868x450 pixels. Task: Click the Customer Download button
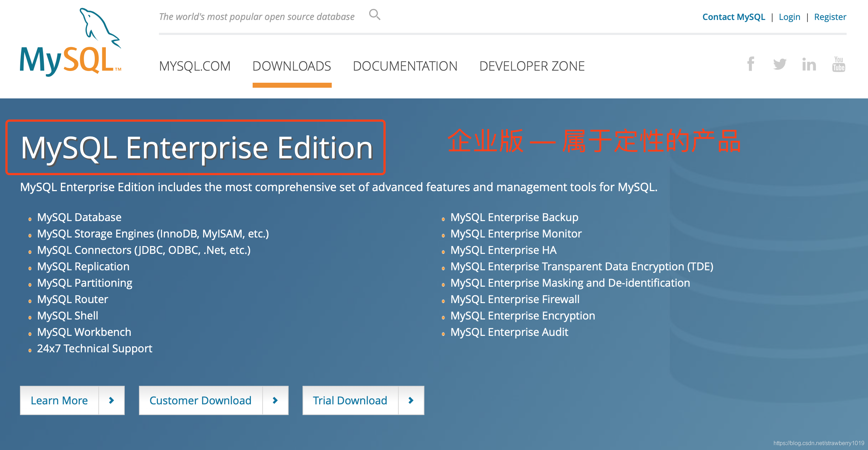pyautogui.click(x=214, y=400)
